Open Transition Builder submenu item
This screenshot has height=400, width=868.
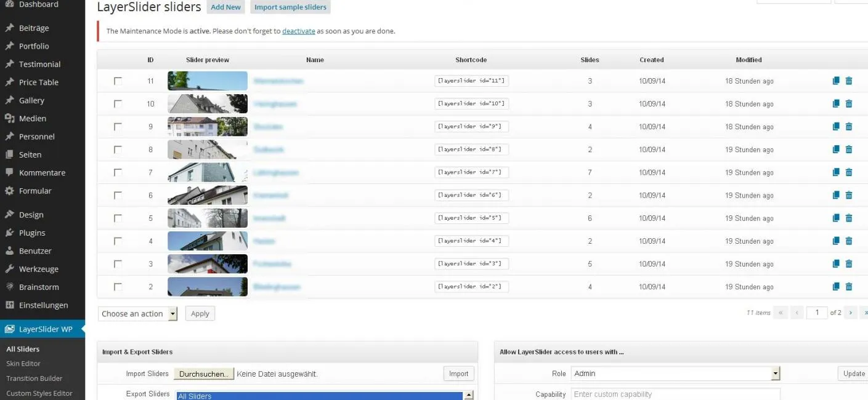click(34, 378)
